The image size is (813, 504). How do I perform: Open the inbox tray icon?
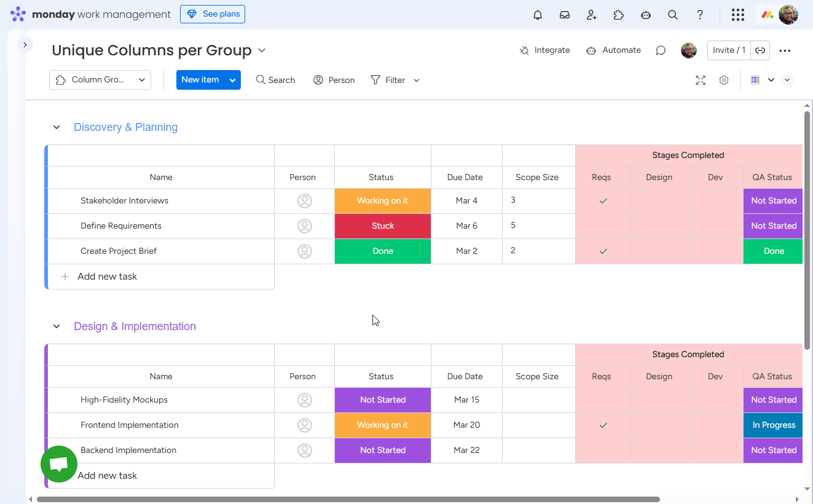pos(565,15)
